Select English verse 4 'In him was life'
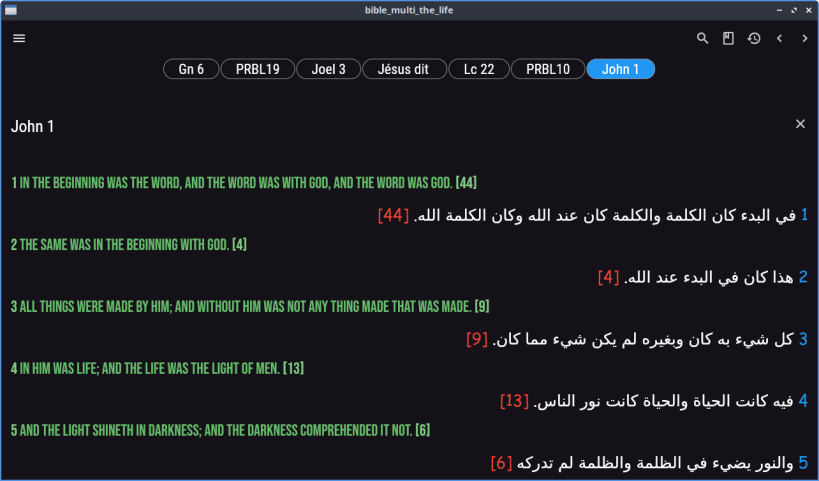Image resolution: width=819 pixels, height=481 pixels. [x=157, y=368]
